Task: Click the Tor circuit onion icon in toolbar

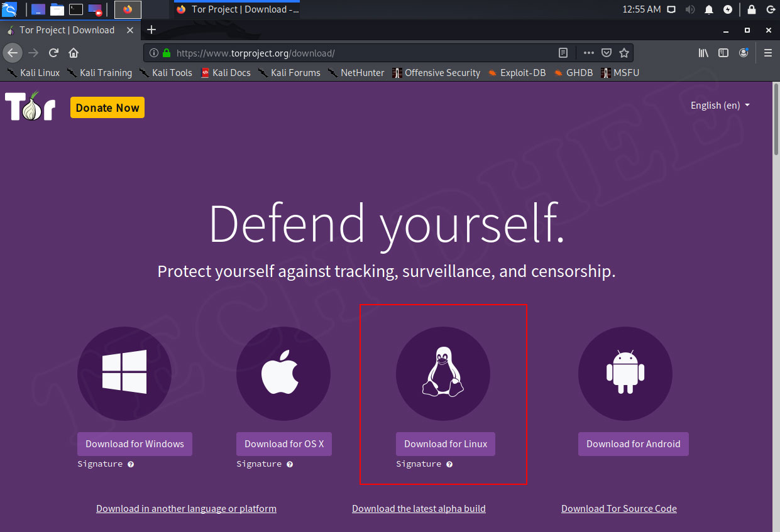Action: [744, 53]
